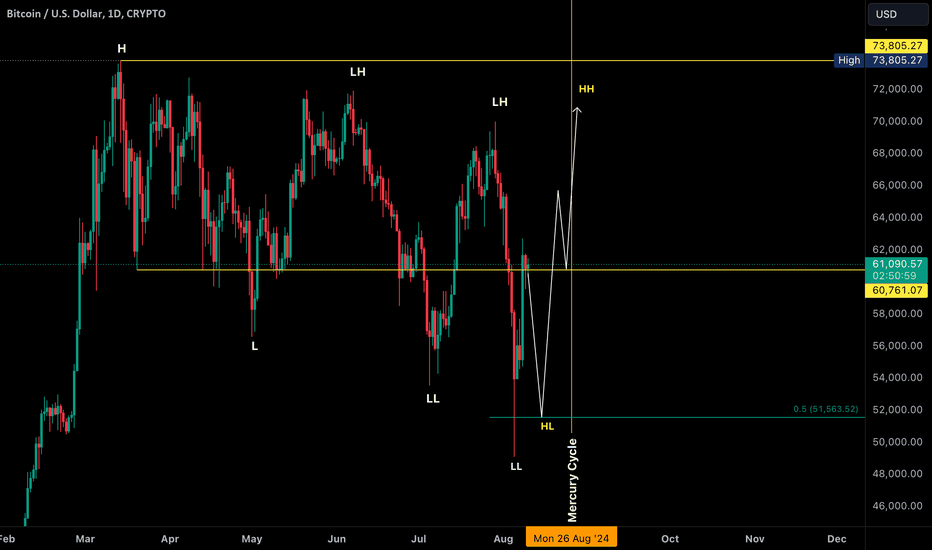Click the Mar label on time axis
Screen dimensions: 932x550
coord(85,539)
